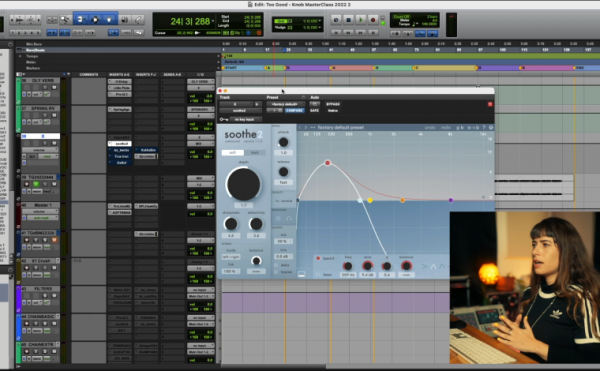Toggle band3 enable red dot

point(318,259)
